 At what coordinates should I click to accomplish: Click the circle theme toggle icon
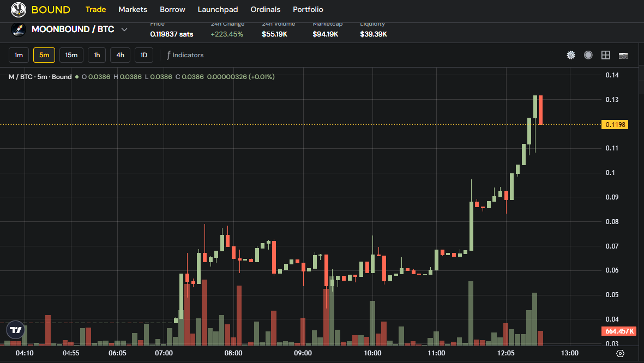[588, 55]
